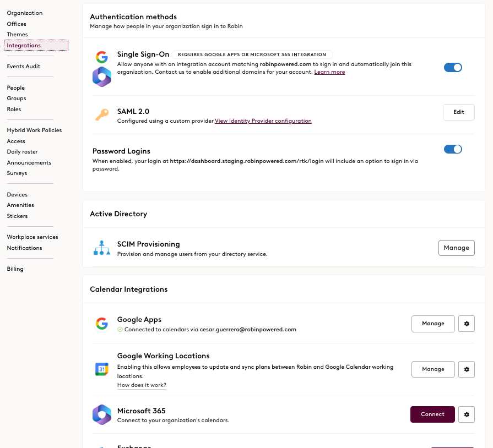Image resolution: width=493 pixels, height=448 pixels.
Task: Open the settings gear next to Google Apps
Action: [467, 324]
